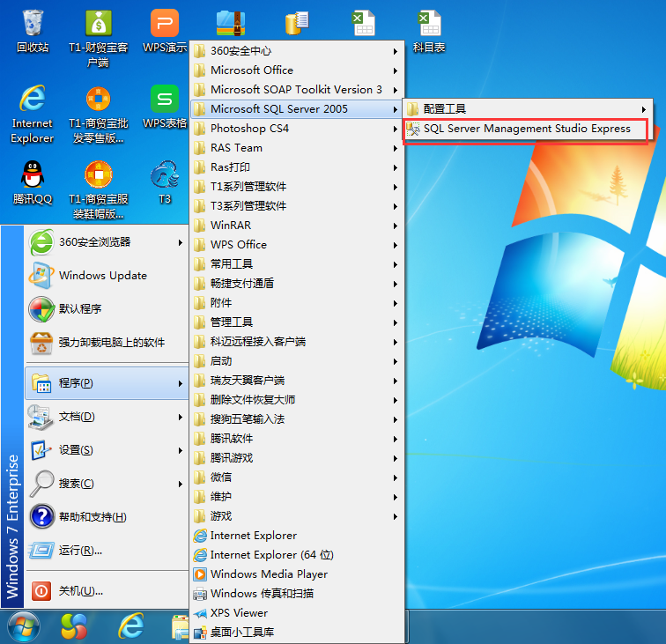Open 运行(R)... run dialog
The width and height of the screenshot is (666, 644).
click(79, 551)
